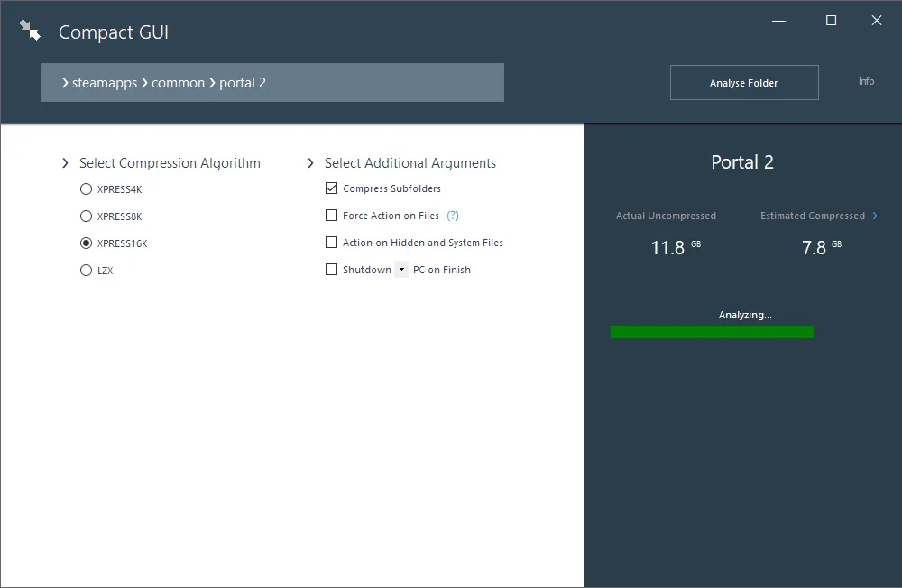The width and height of the screenshot is (902, 588).
Task: Maximize the Compact GUI window
Action: (832, 21)
